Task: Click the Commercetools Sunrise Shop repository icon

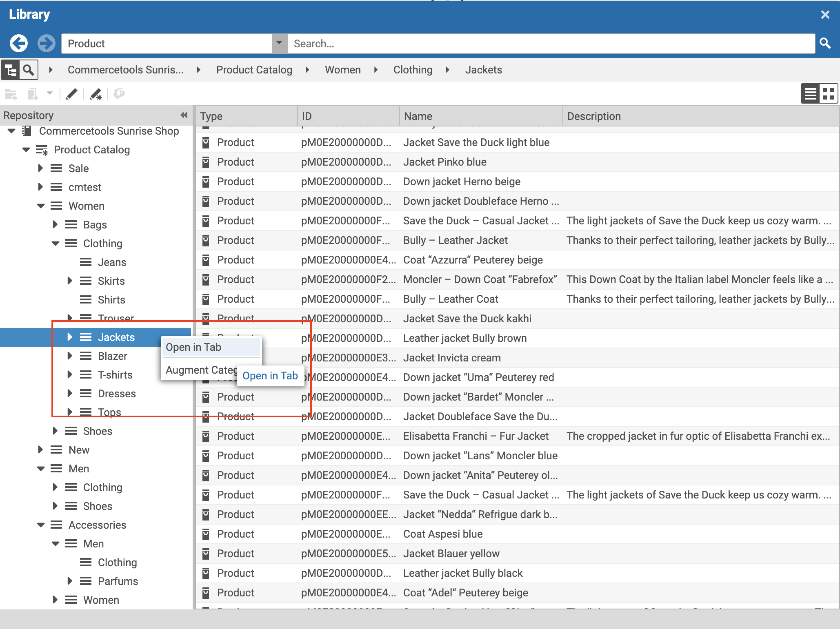Action: coord(27,131)
